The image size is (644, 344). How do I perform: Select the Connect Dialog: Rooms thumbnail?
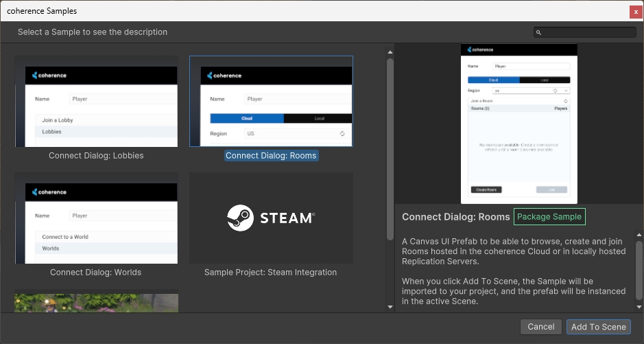pos(271,102)
